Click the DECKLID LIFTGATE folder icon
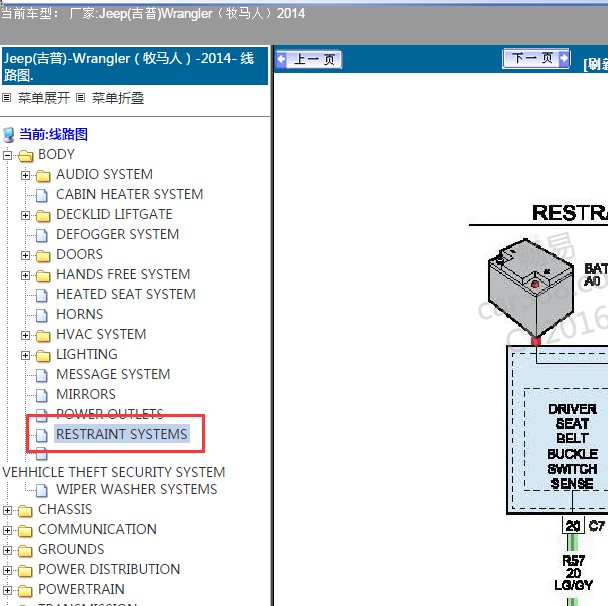This screenshot has width=608, height=606. click(43, 216)
